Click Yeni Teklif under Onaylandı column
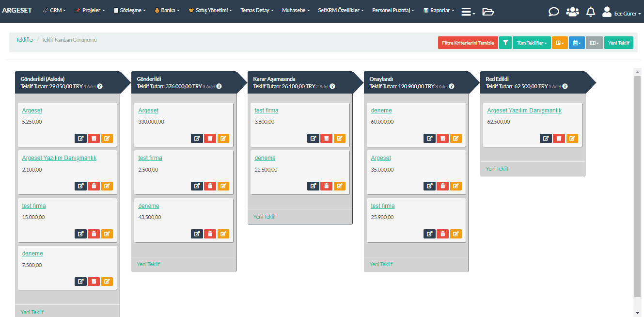The height and width of the screenshot is (317, 644). tap(381, 264)
